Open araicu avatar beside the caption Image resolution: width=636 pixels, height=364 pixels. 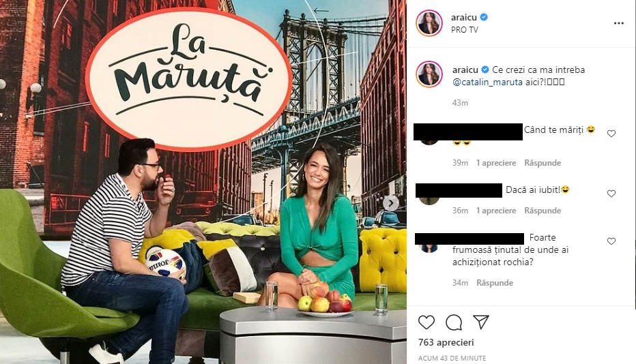(x=429, y=74)
